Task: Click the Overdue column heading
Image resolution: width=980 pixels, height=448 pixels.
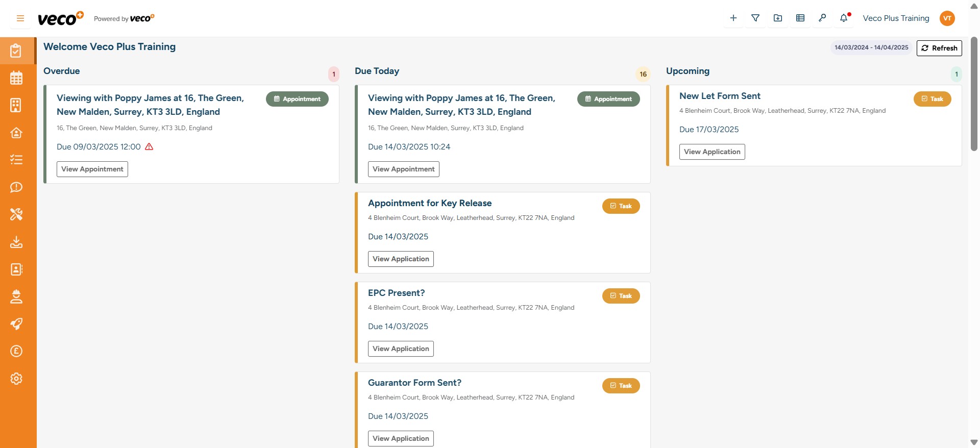Action: 62,71
